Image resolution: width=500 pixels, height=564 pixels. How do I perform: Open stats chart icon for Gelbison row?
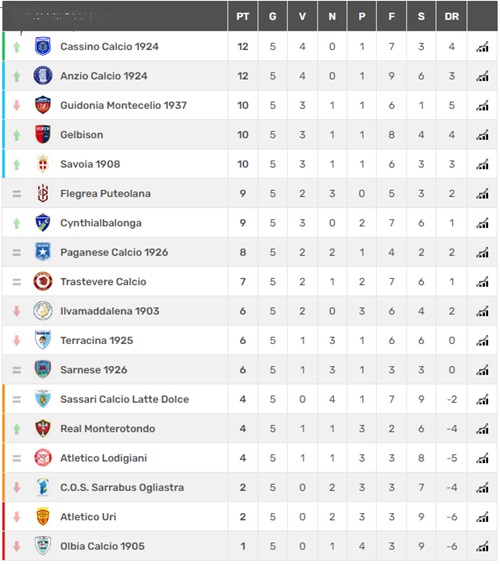[482, 135]
